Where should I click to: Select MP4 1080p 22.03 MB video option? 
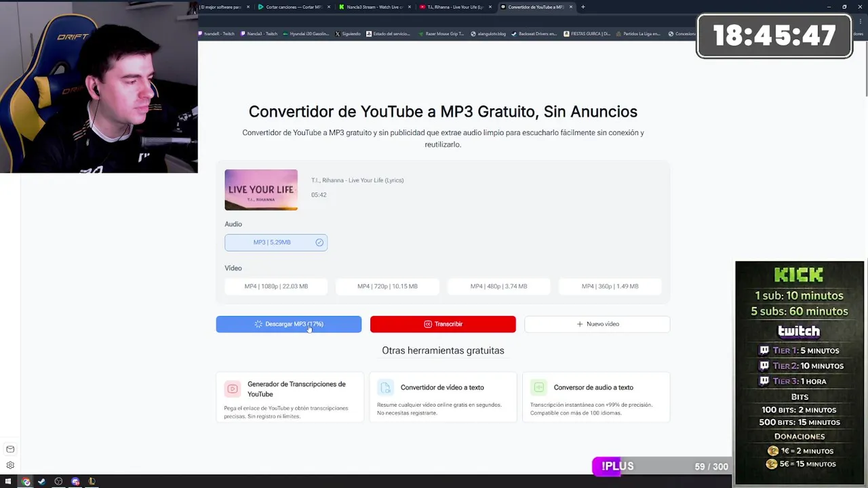(276, 287)
